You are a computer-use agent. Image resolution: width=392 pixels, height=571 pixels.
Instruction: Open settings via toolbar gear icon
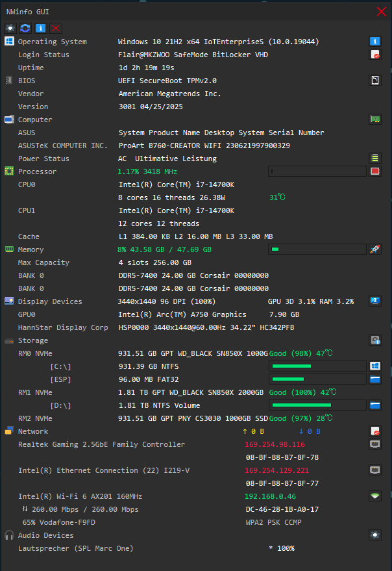tap(10, 28)
